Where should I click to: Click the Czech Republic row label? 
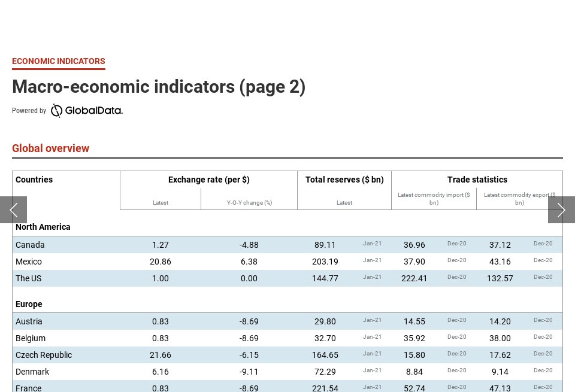[x=44, y=355]
